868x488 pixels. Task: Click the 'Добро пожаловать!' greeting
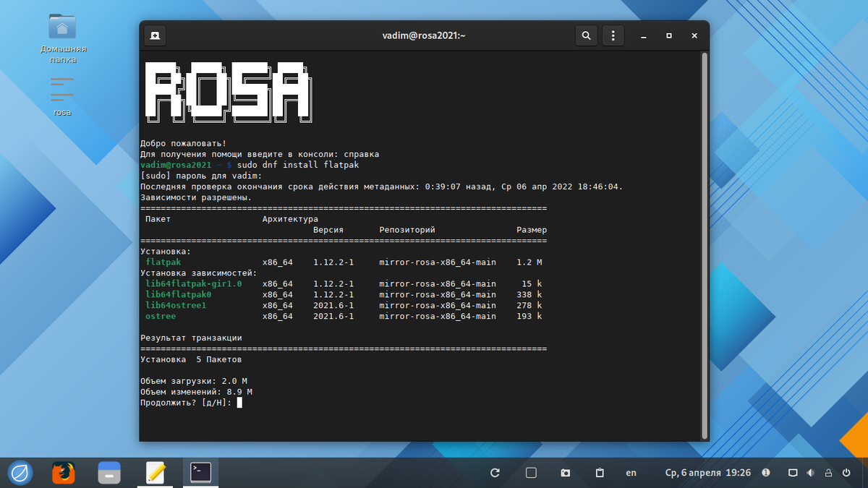[183, 143]
